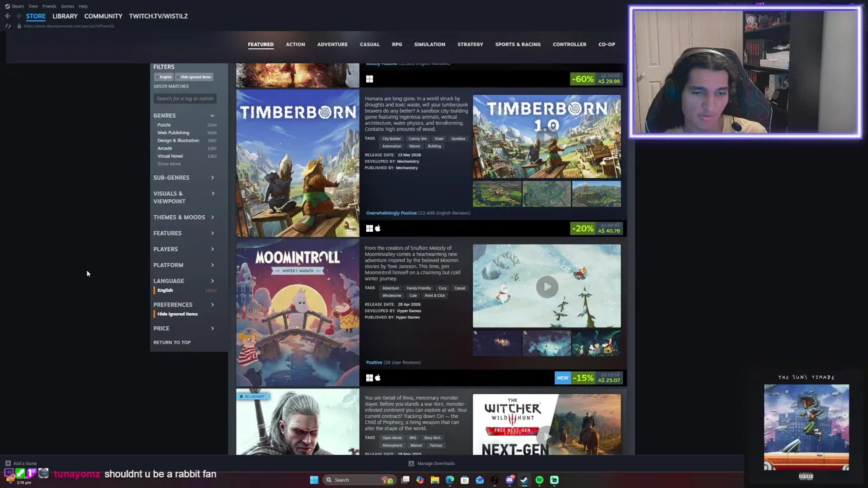Open the Help menu
The height and width of the screenshot is (488, 868).
[x=83, y=6]
